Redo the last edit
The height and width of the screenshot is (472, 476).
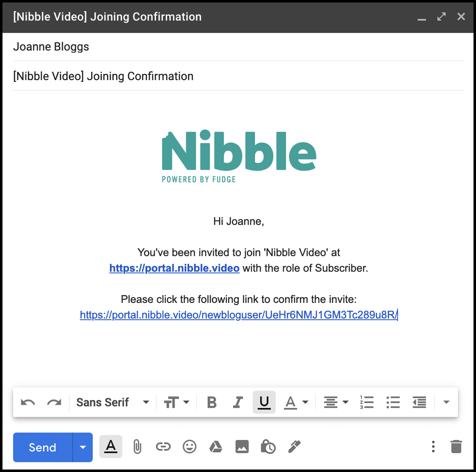tap(54, 402)
